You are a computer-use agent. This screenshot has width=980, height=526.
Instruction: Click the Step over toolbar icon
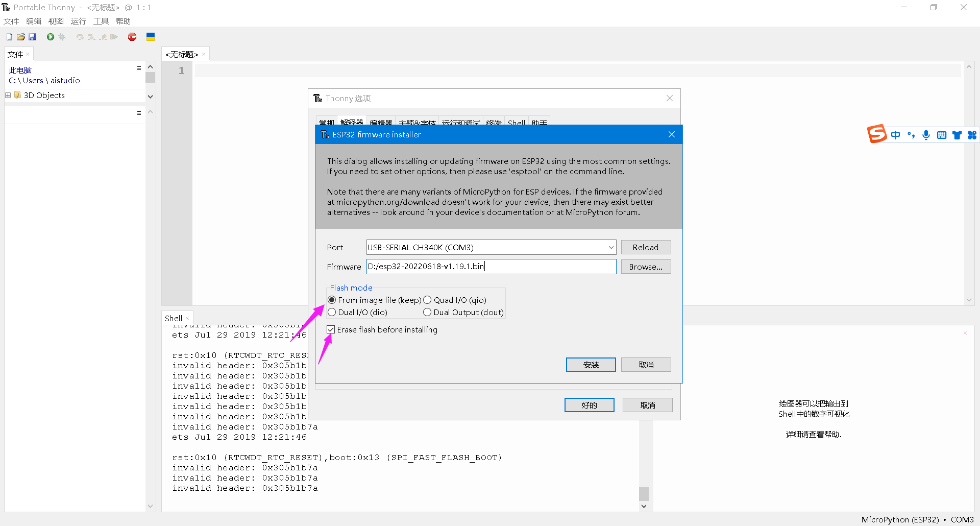pyautogui.click(x=80, y=37)
